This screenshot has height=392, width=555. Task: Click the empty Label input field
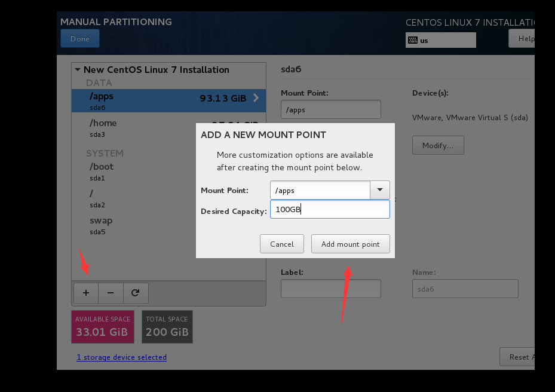click(331, 289)
